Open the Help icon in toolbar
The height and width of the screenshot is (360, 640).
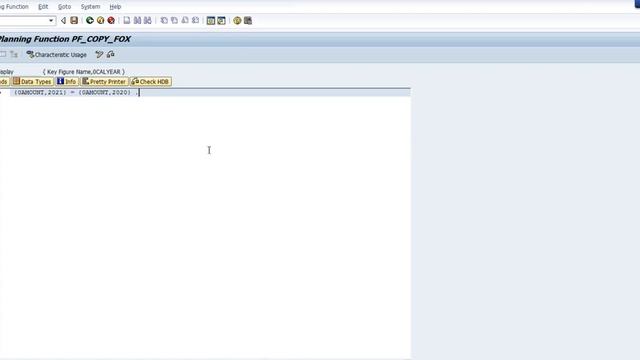point(237,20)
